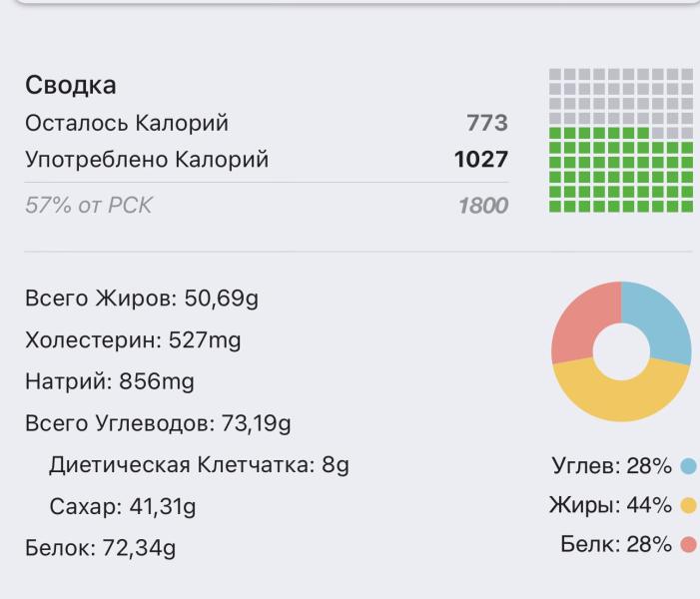700x599 pixels.
Task: Select the Всего Углеводов: 73,19g row
Action: (x=158, y=423)
